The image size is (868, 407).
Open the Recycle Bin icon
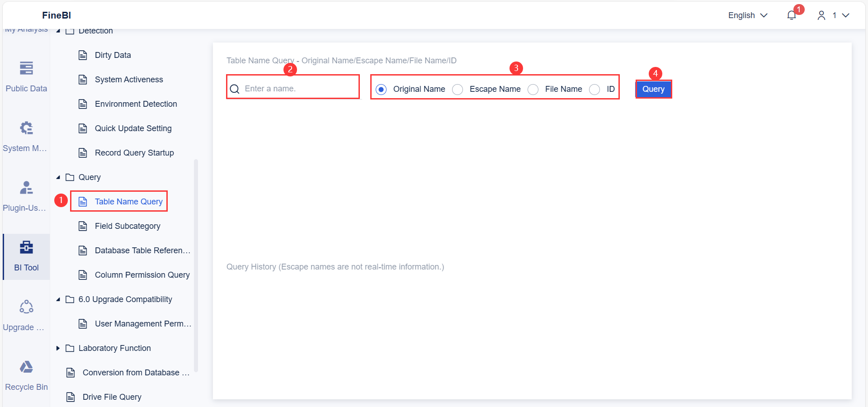26,367
